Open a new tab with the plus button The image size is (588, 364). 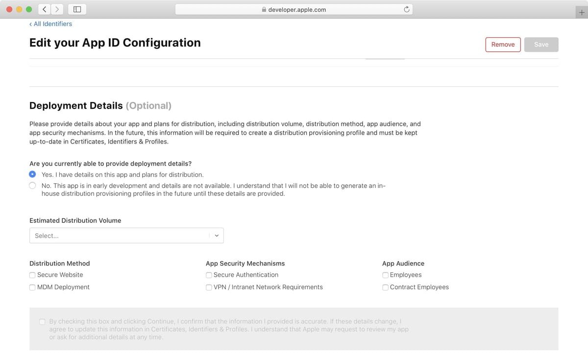pos(582,13)
